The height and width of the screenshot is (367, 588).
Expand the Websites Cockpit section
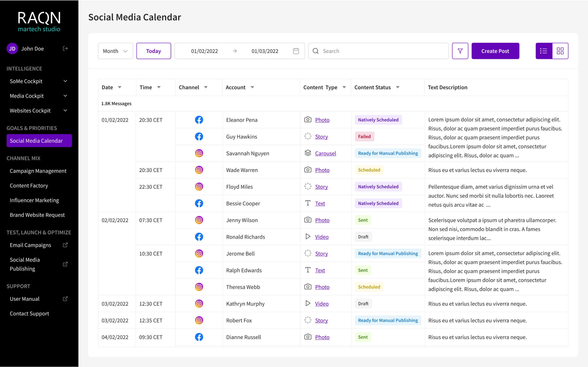point(65,110)
